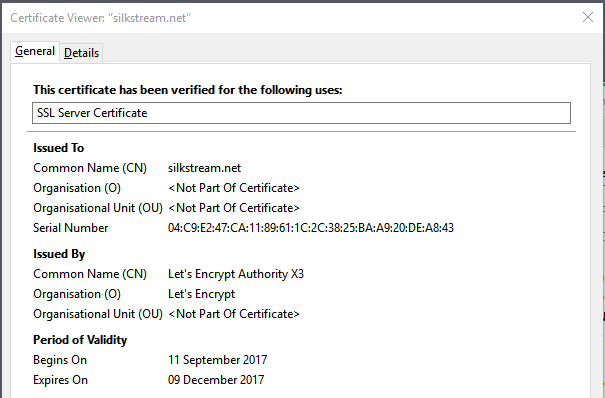Click the Issued To heading
The width and height of the screenshot is (605, 398).
coord(59,148)
